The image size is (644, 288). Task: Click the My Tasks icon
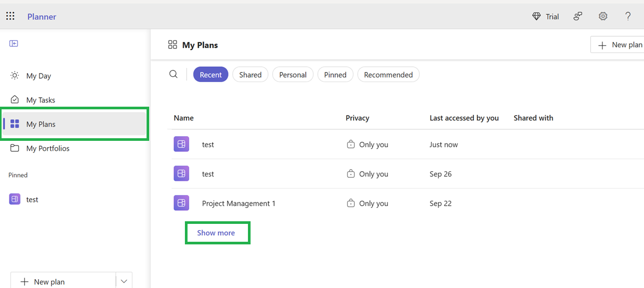15,100
